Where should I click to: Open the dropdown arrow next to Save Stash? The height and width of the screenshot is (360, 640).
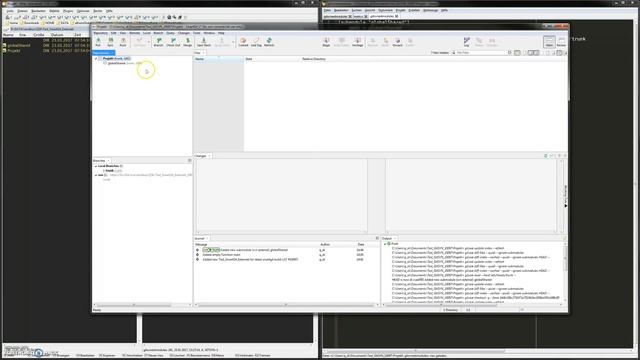coord(233,42)
